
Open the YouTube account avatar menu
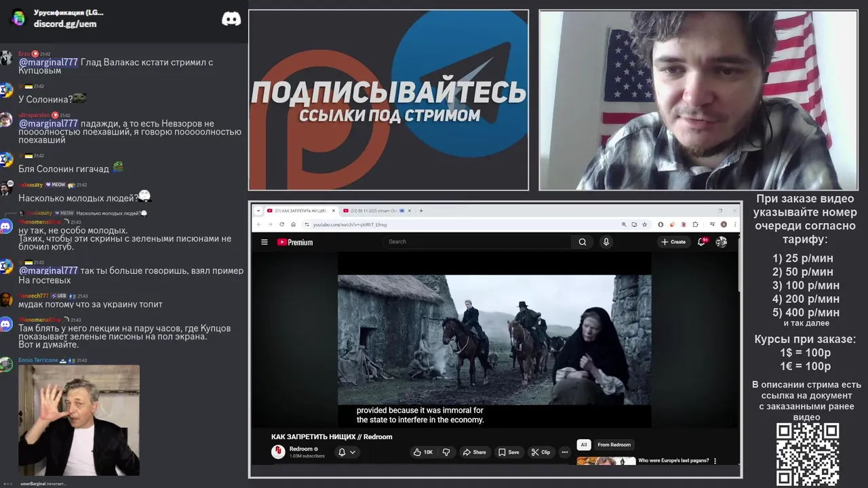coord(722,242)
